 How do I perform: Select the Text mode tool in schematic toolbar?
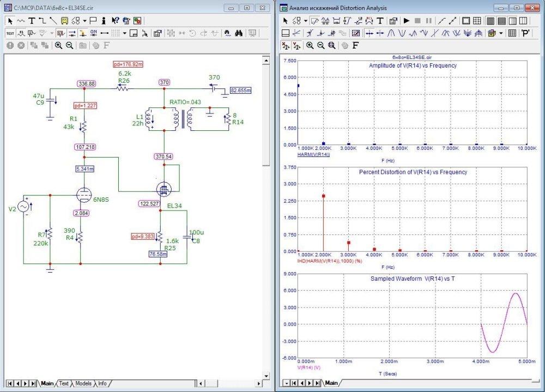click(32, 21)
